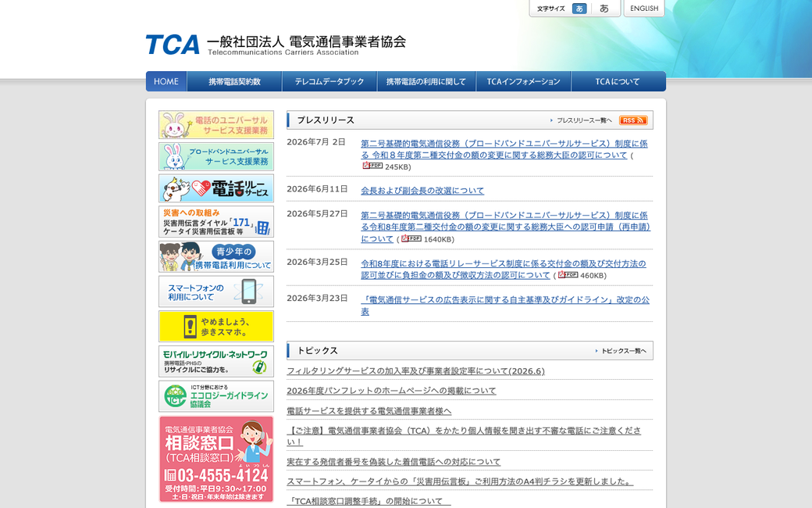Open the スマートフォンの利用について banner
812x508 pixels.
(216, 292)
